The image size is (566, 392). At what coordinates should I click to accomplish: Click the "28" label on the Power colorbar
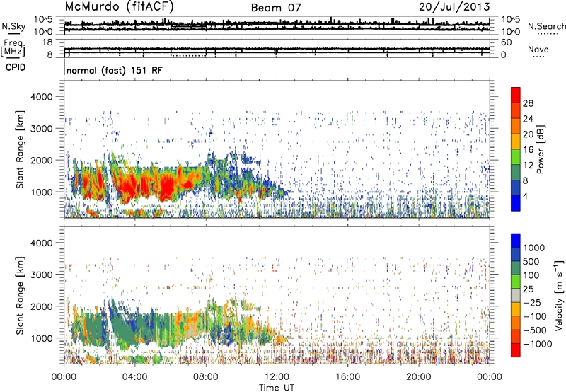[x=528, y=103]
